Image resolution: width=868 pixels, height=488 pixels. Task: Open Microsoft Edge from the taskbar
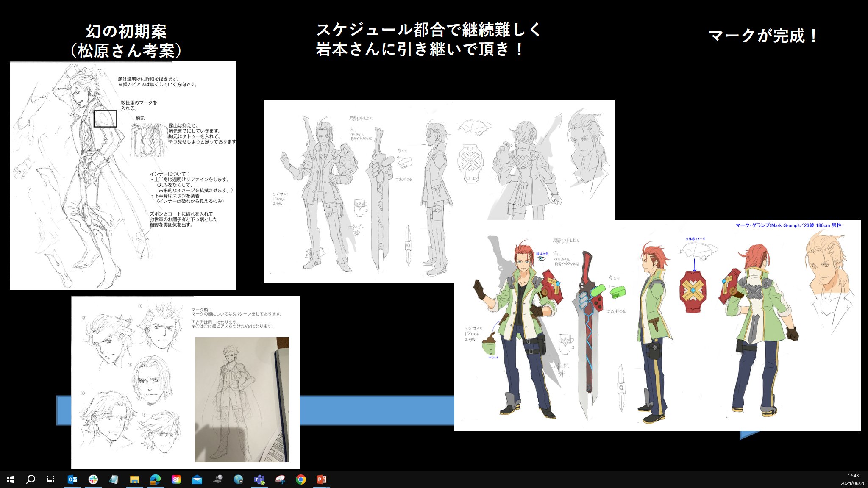tap(155, 480)
